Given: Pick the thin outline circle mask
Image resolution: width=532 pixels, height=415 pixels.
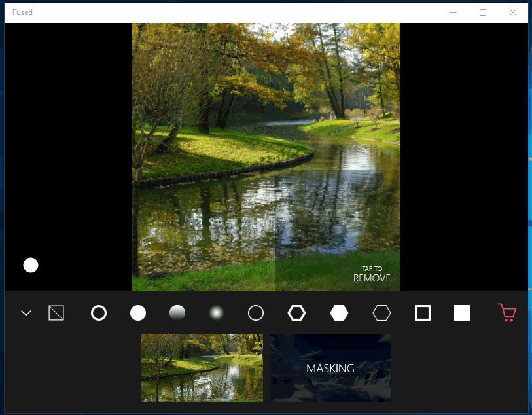Looking at the screenshot, I should point(256,313).
